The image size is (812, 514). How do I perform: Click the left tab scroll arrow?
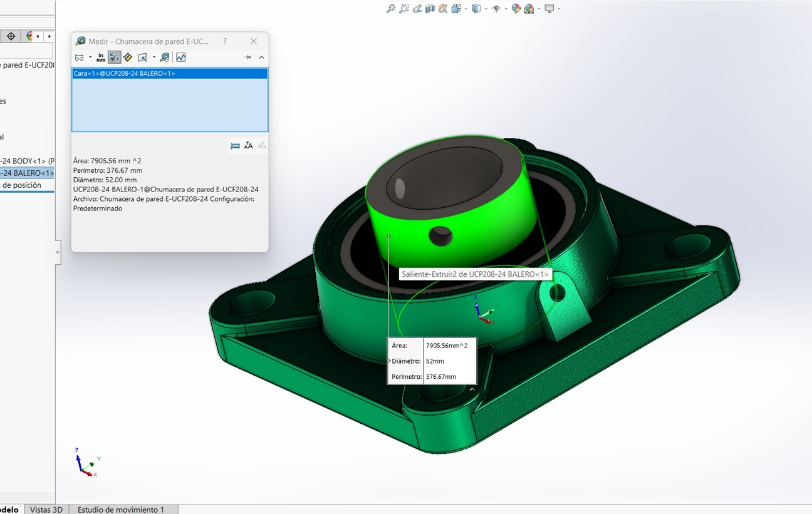pos(38,36)
